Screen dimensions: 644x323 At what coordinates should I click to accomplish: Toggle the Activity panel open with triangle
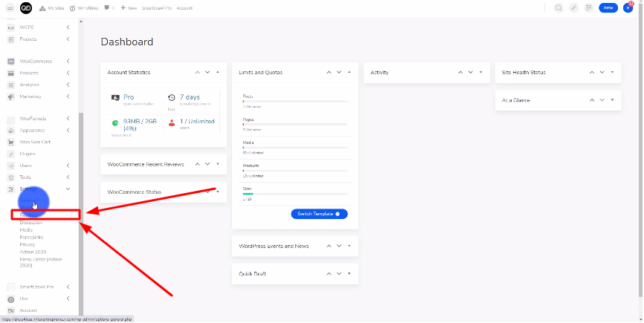[481, 72]
